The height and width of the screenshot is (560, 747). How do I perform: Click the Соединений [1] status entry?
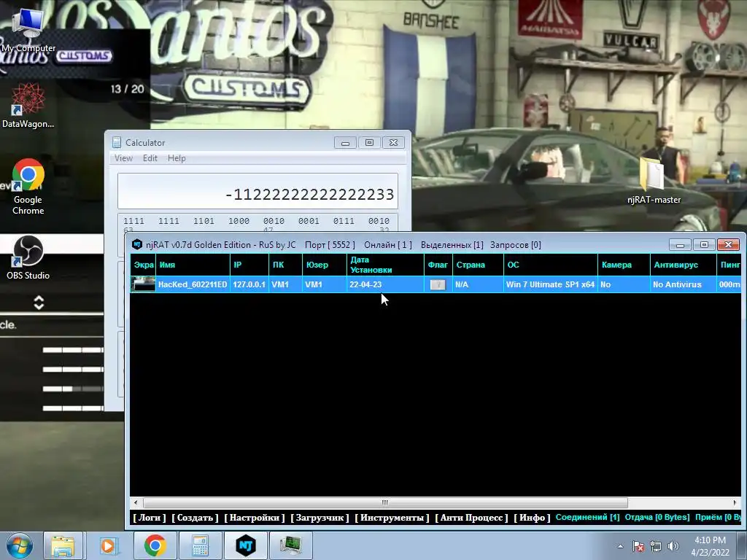coord(587,517)
